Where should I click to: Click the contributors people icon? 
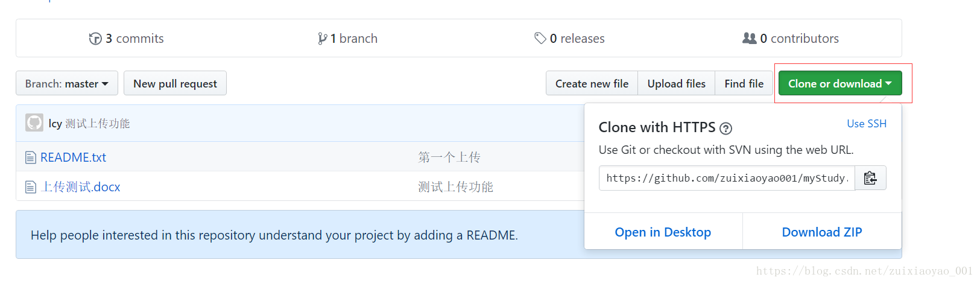point(749,39)
